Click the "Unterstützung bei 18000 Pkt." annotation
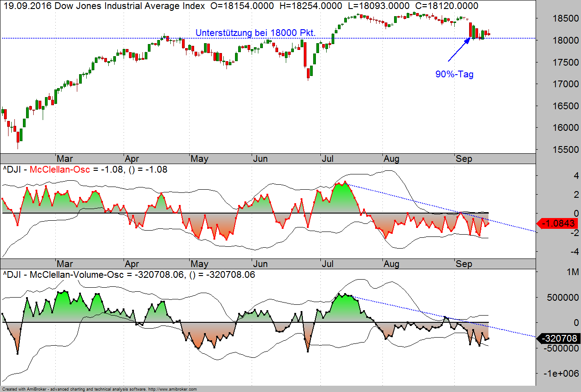Image resolution: width=581 pixels, height=392 pixels. (x=255, y=33)
